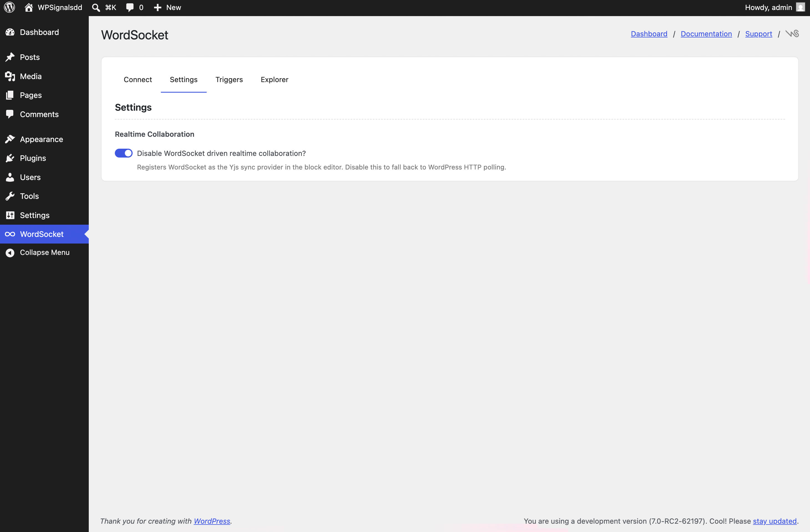Open the Support link
The width and height of the screenshot is (810, 532).
[x=759, y=34]
